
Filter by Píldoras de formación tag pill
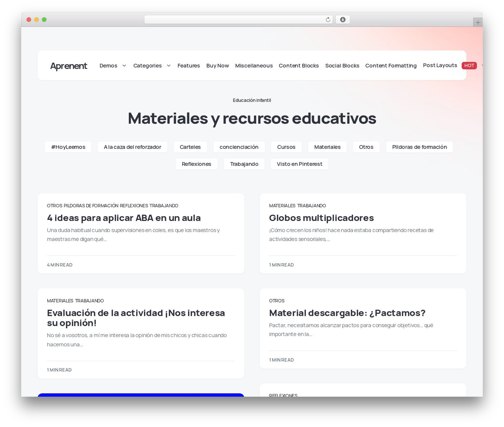[x=419, y=147]
